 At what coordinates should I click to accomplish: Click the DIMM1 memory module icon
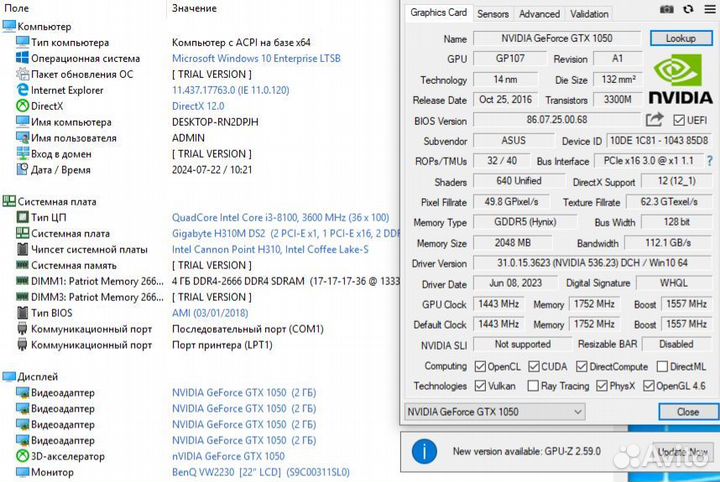coord(22,280)
